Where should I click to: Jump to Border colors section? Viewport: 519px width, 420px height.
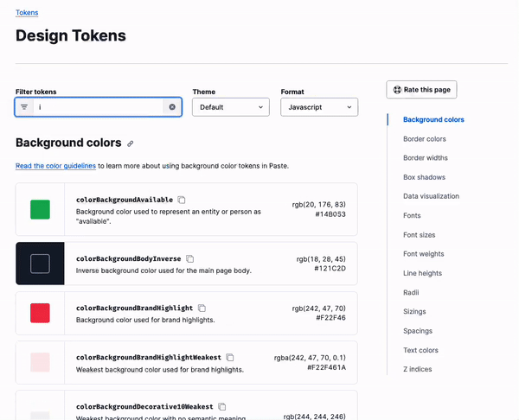pyautogui.click(x=424, y=138)
